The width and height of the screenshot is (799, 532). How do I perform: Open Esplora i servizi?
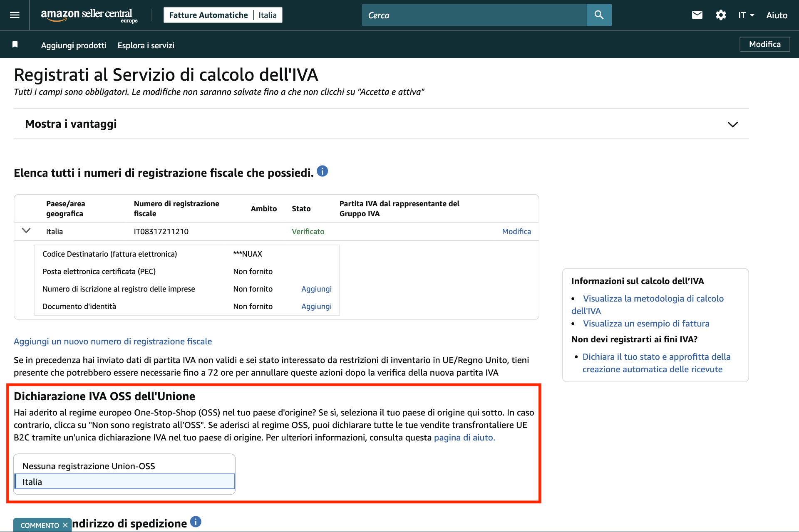point(146,45)
